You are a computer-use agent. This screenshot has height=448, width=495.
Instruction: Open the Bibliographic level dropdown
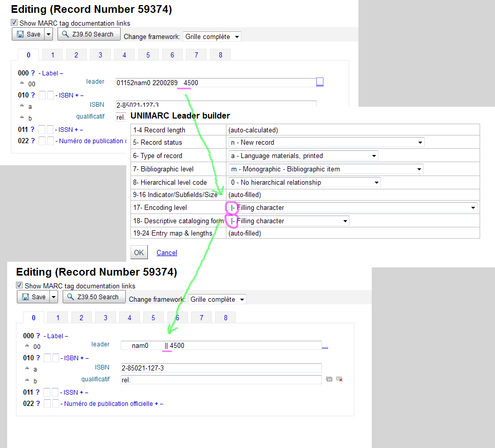coord(326,169)
